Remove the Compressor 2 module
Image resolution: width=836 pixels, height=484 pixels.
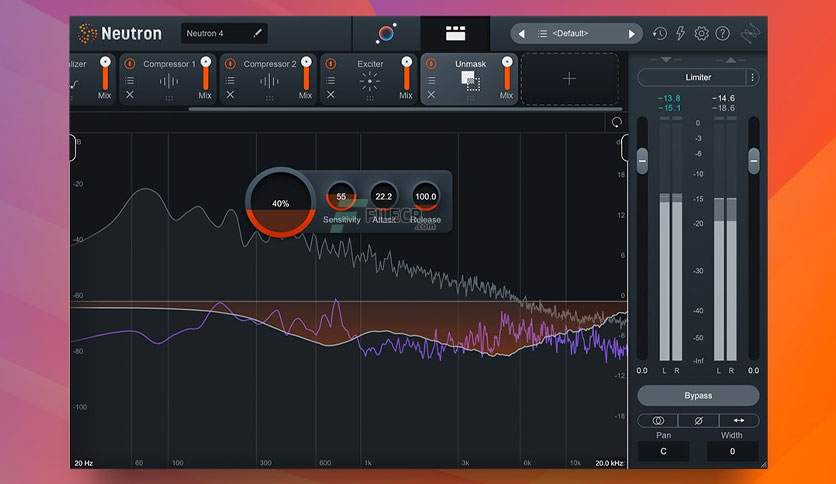click(230, 94)
